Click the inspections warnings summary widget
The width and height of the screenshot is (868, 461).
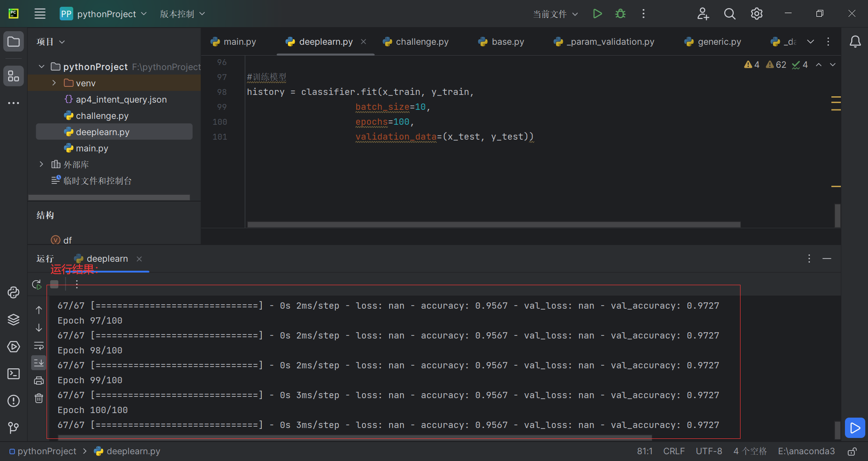[x=776, y=65]
